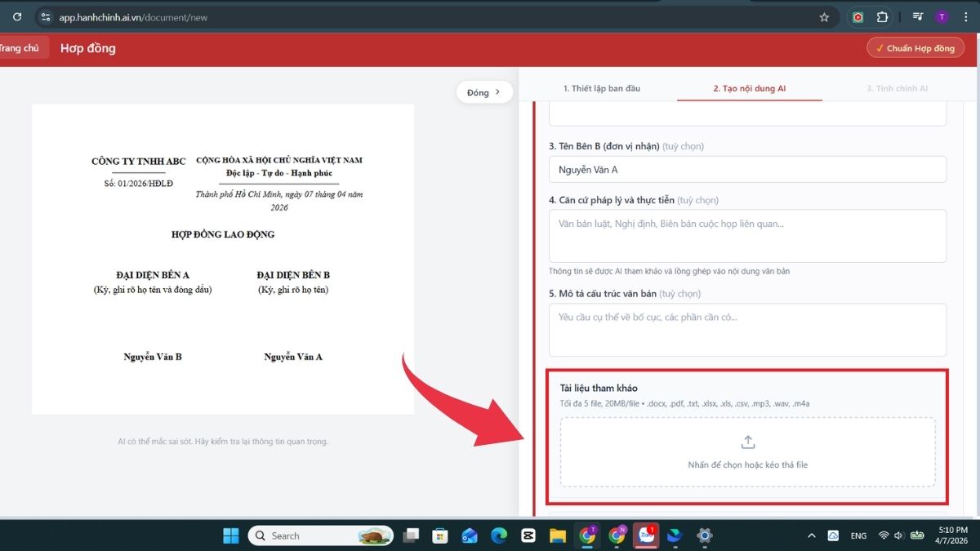
Task: Open the browser three-dot menu
Action: (964, 16)
